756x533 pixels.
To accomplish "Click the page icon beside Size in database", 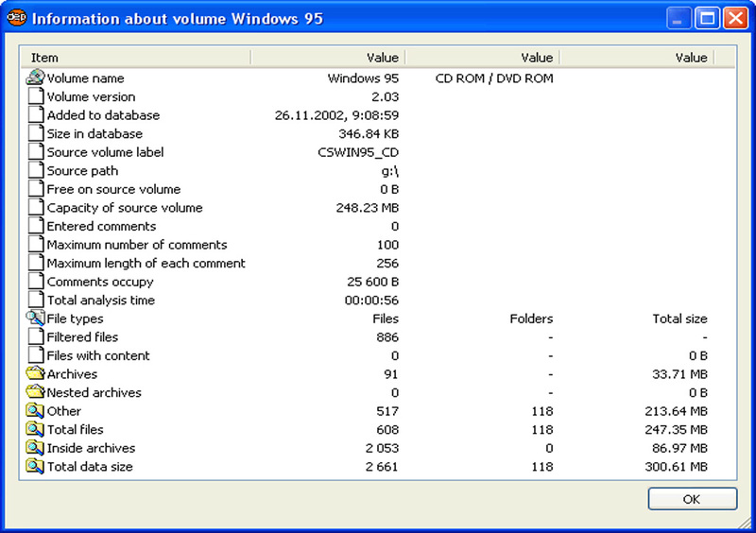I will pyautogui.click(x=35, y=133).
